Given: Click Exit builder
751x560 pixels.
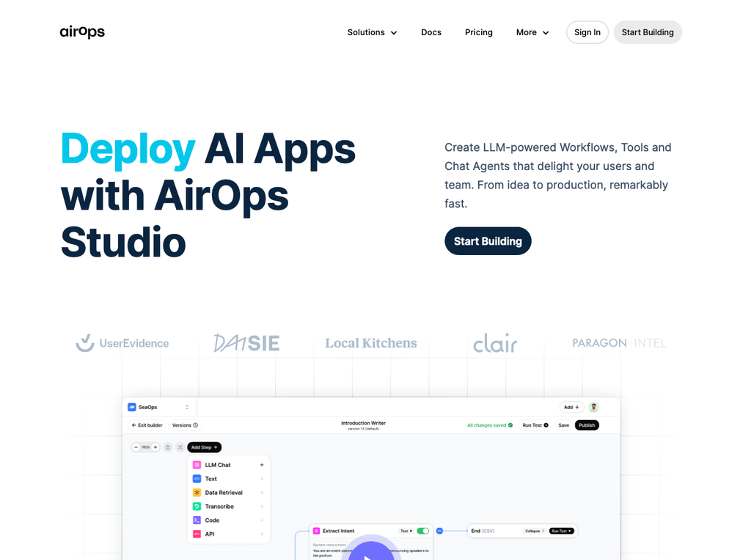Looking at the screenshot, I should (x=147, y=425).
